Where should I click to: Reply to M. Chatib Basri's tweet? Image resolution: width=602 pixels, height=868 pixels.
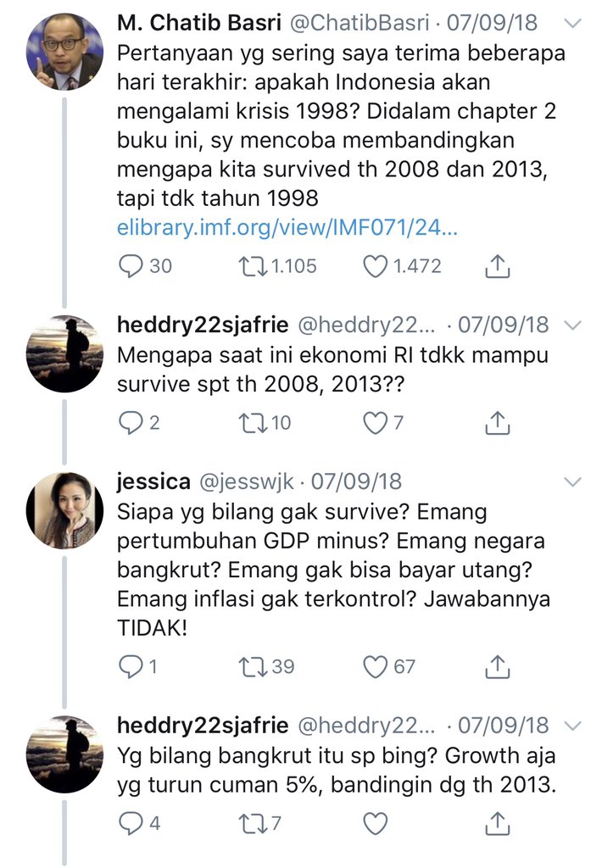coord(131,266)
